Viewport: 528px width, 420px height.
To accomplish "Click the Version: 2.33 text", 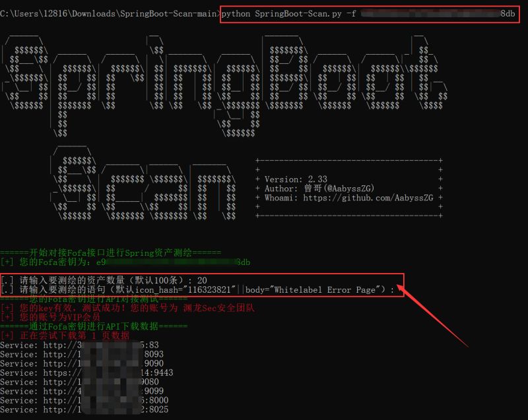I will click(294, 179).
